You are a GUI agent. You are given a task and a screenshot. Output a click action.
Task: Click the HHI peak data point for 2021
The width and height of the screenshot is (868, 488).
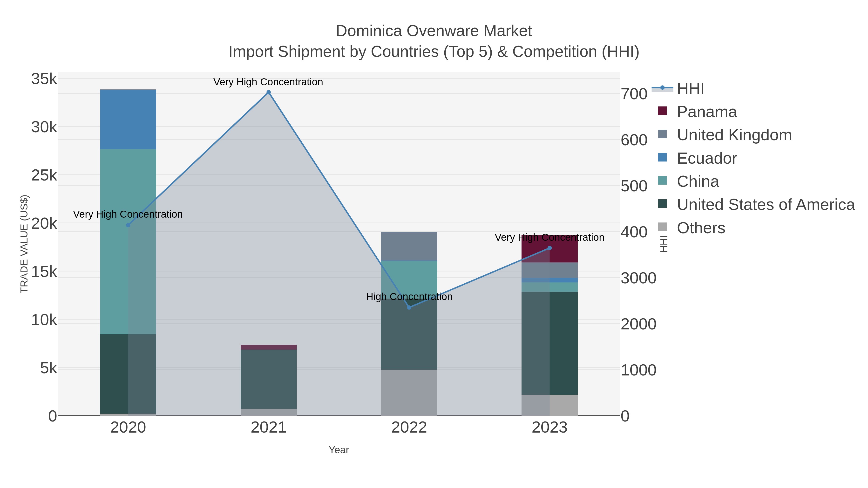click(269, 92)
